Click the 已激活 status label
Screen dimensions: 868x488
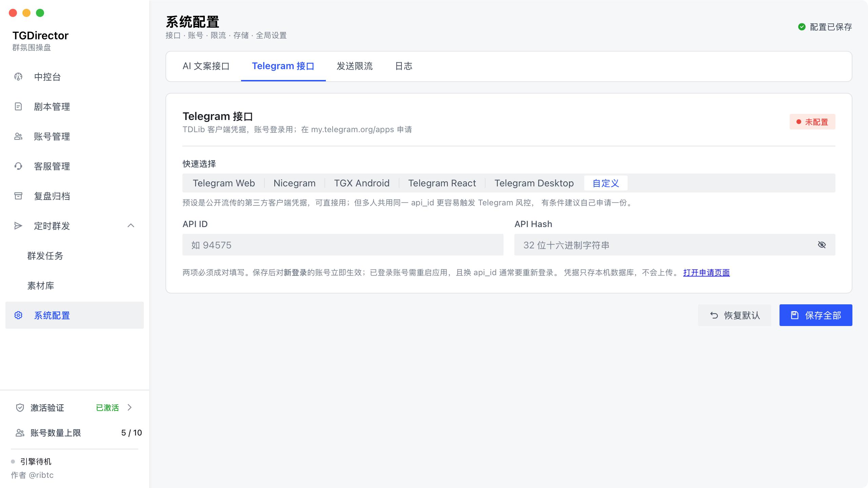coord(107,408)
